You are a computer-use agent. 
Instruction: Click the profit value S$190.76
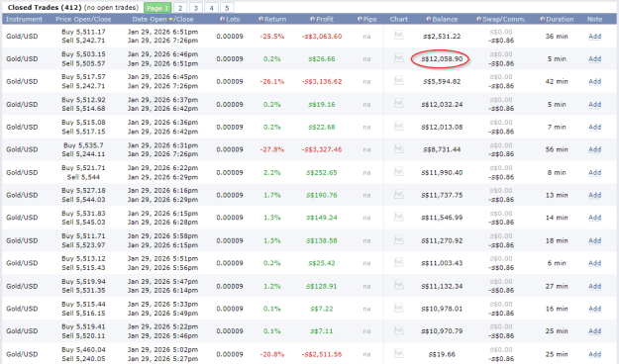322,195
